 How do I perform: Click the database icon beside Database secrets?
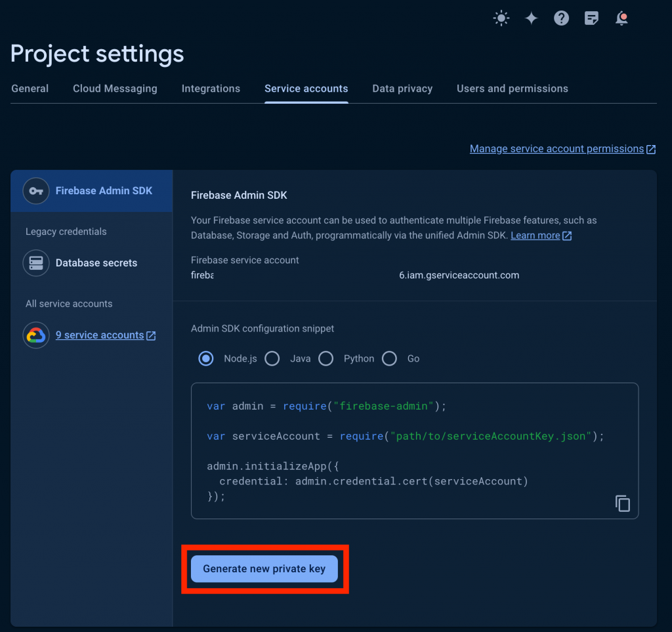pyautogui.click(x=36, y=263)
